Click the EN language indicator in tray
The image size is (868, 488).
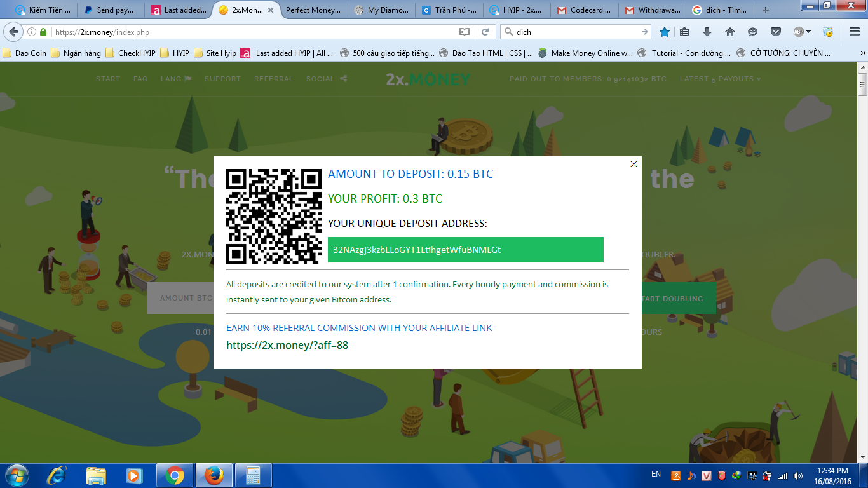pos(656,475)
